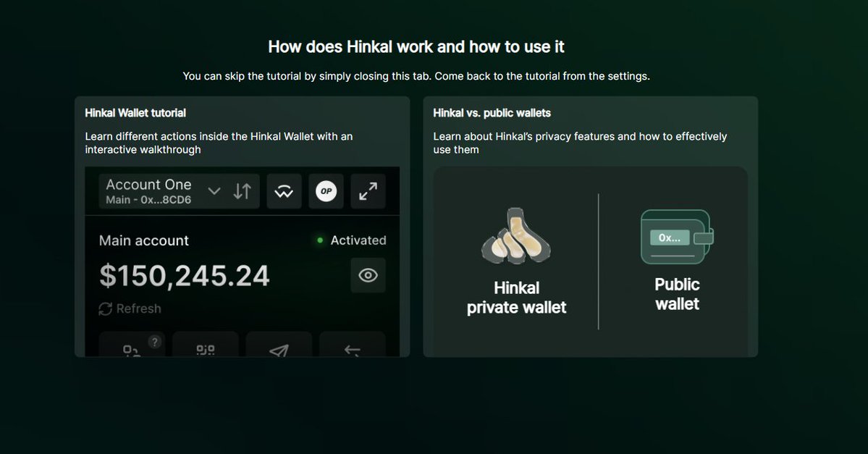Open the Hinkal Wallet tutorial card
The image size is (868, 454).
tap(242, 227)
